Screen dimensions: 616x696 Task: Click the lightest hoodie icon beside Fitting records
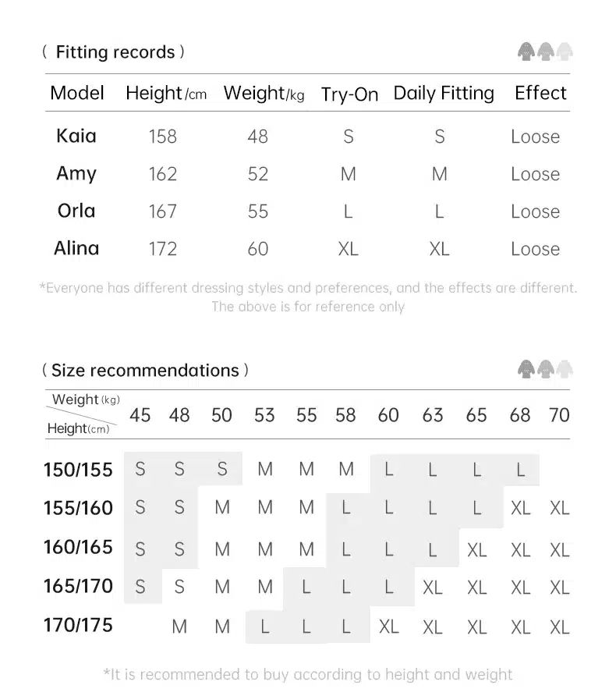[x=565, y=51]
